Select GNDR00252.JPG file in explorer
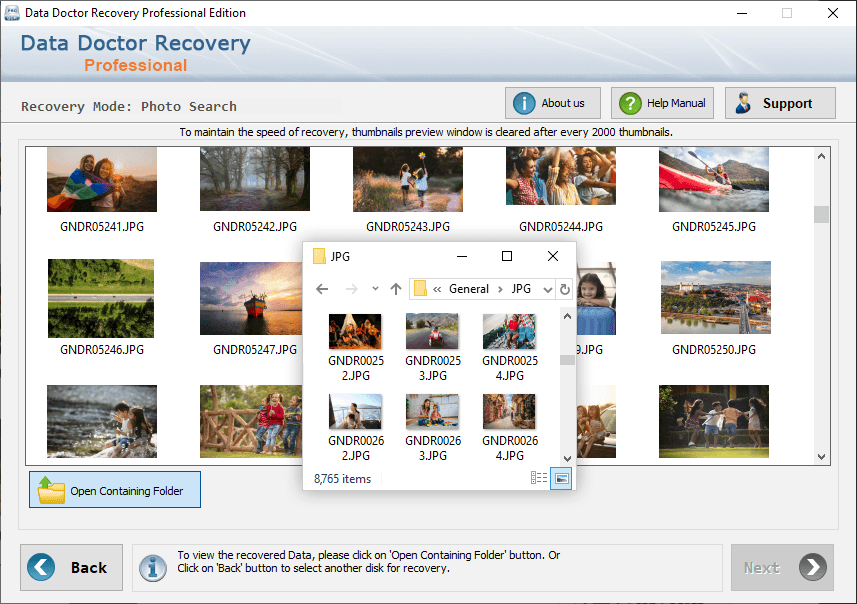The width and height of the screenshot is (857, 604). (356, 348)
